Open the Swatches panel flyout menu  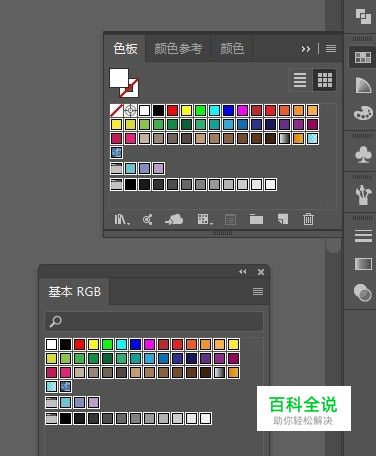click(331, 49)
